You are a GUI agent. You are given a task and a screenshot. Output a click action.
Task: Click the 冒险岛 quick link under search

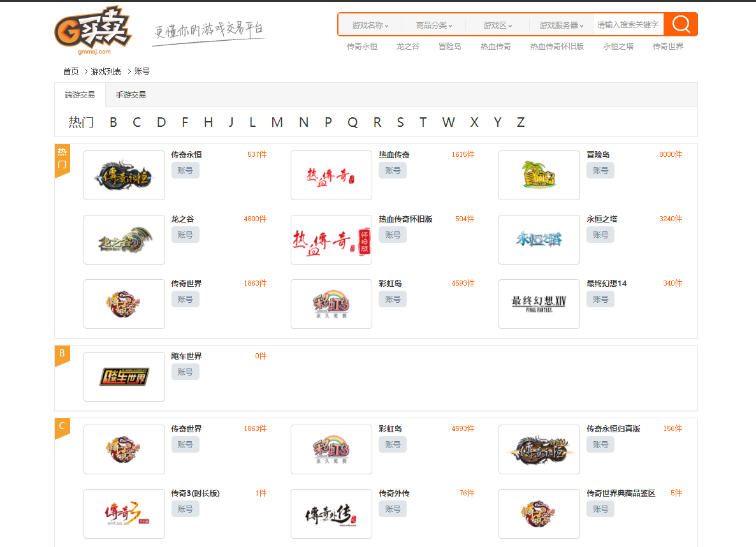pos(450,47)
